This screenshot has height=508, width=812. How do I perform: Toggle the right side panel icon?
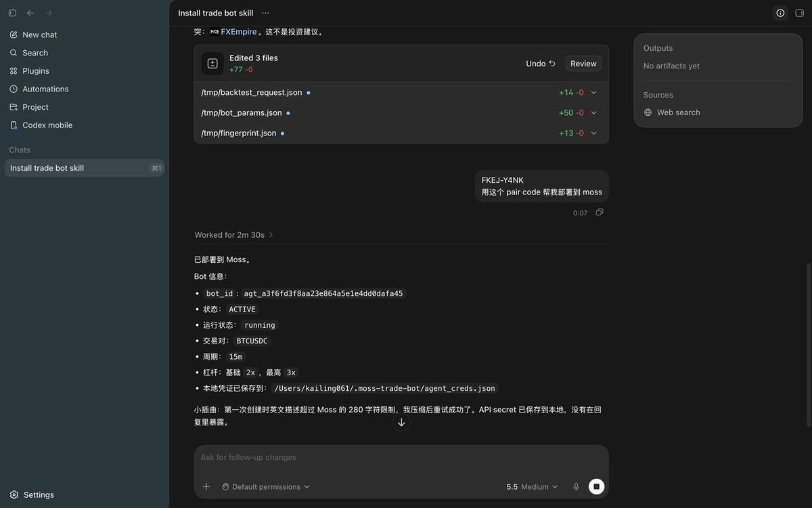pyautogui.click(x=799, y=13)
